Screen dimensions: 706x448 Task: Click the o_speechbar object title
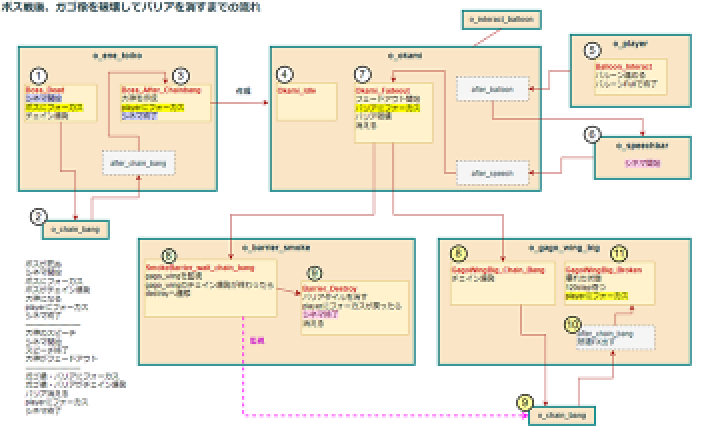[642, 146]
